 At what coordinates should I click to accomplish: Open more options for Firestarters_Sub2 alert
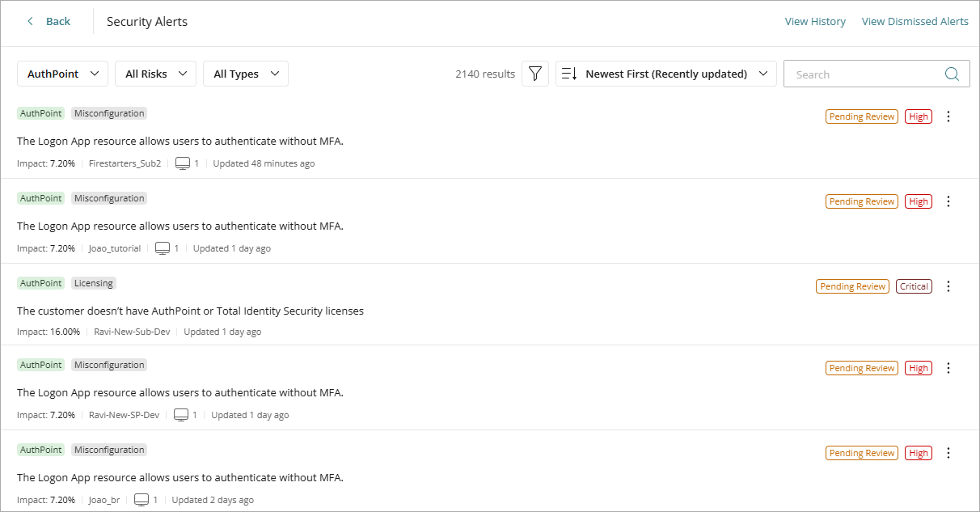point(948,116)
